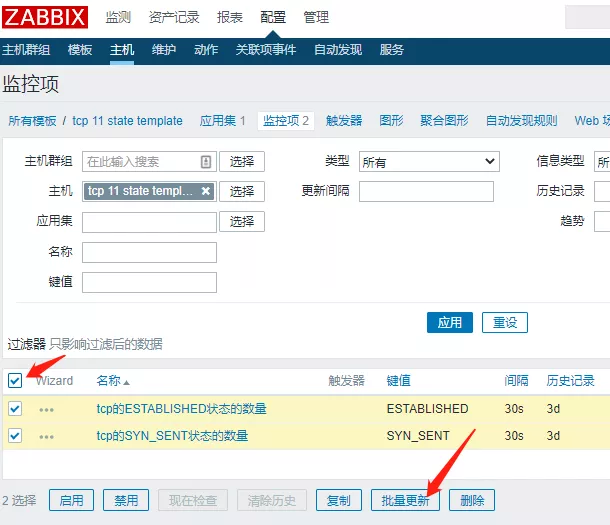Open the 类型 dropdown
The image size is (610, 525).
[428, 161]
